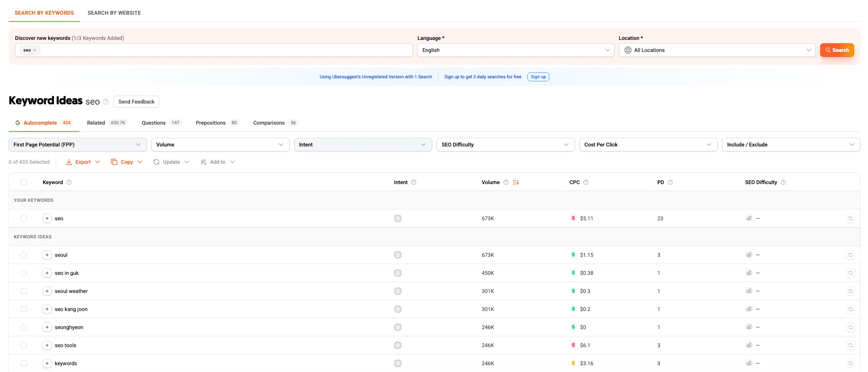Open the Language dropdown
Image resolution: width=868 pixels, height=372 pixels.
516,50
